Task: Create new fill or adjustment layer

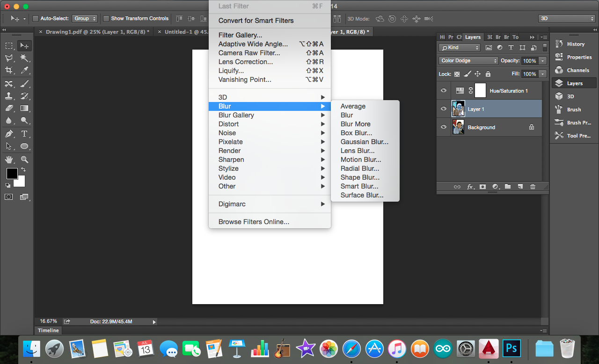Action: 496,187
